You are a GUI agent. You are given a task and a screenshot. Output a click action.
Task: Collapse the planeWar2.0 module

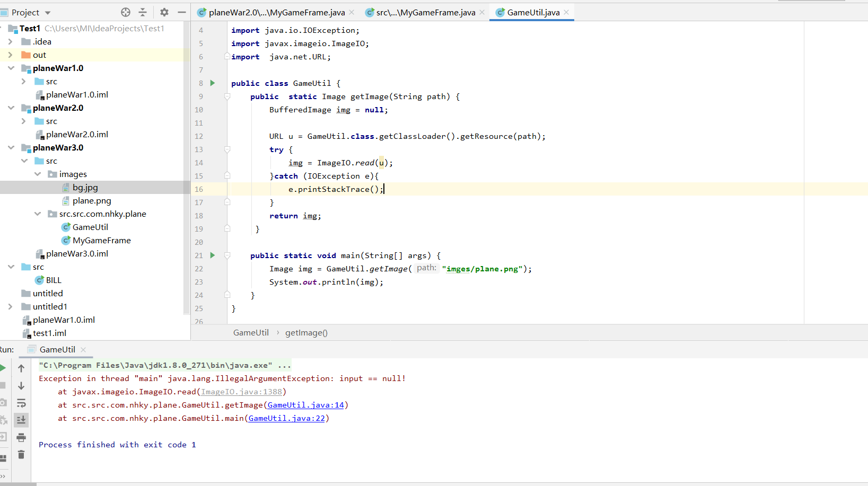tap(11, 108)
